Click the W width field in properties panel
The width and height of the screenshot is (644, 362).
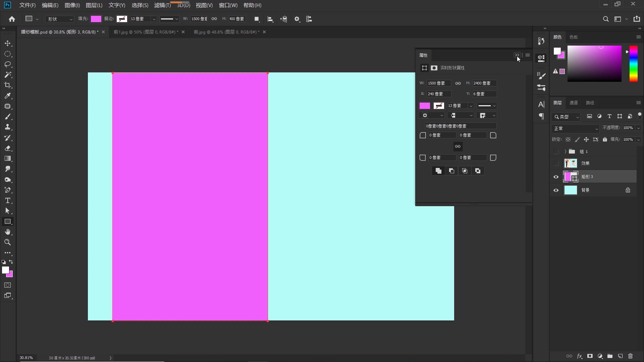coord(438,83)
